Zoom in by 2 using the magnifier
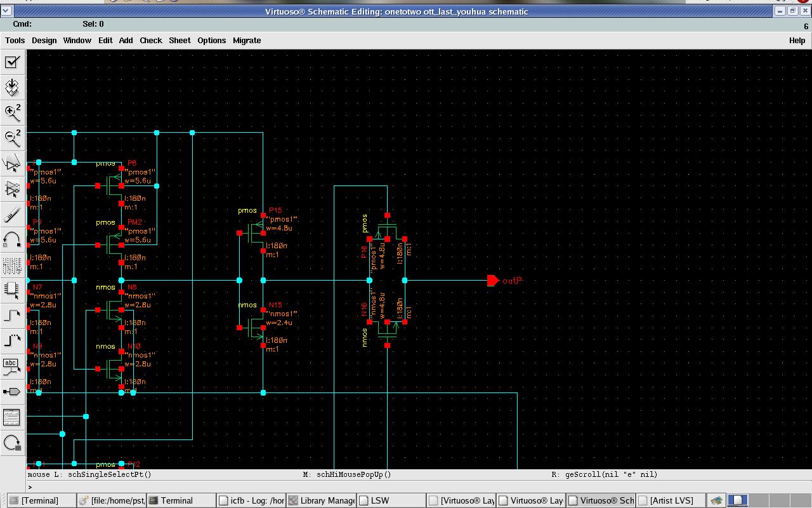812x508 pixels. [12, 112]
